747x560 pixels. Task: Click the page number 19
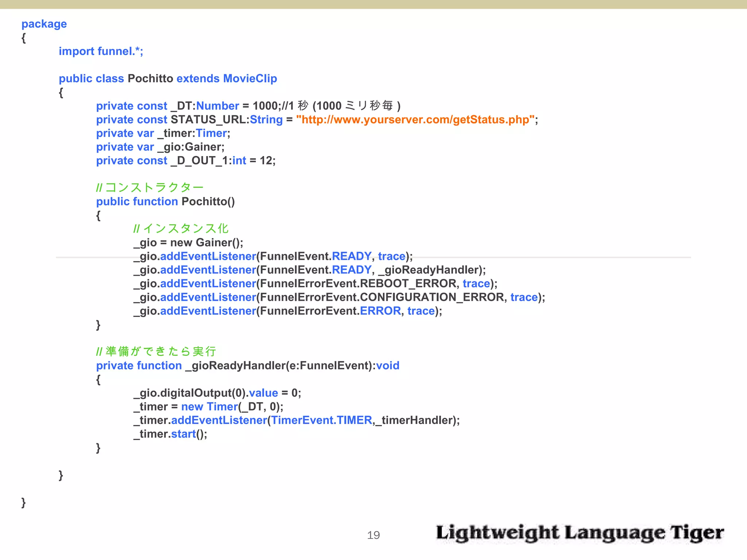click(x=373, y=535)
